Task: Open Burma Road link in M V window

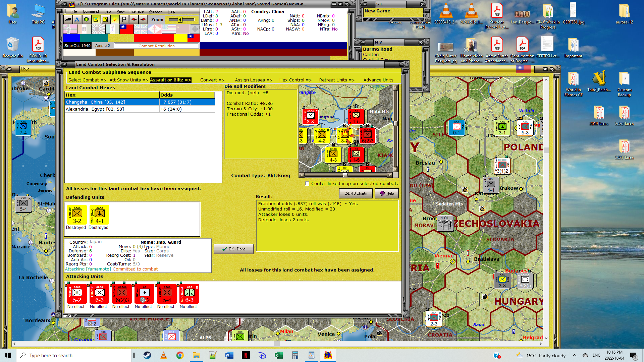Action: 377,49
